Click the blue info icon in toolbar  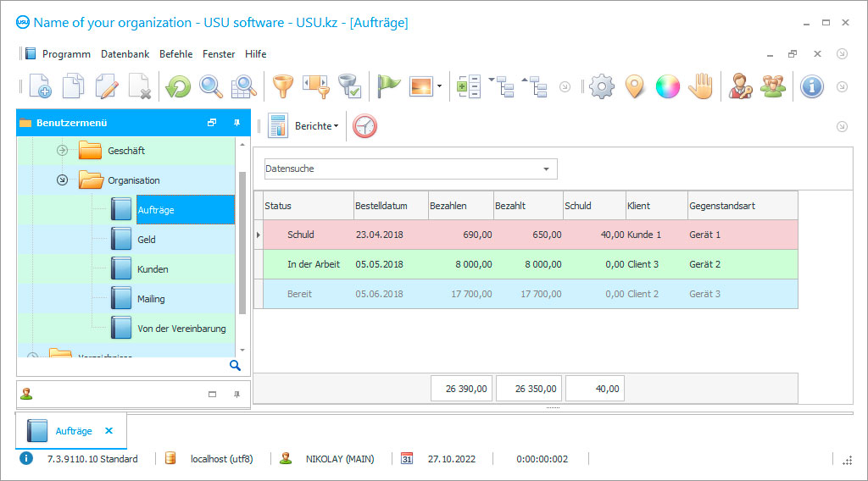812,87
